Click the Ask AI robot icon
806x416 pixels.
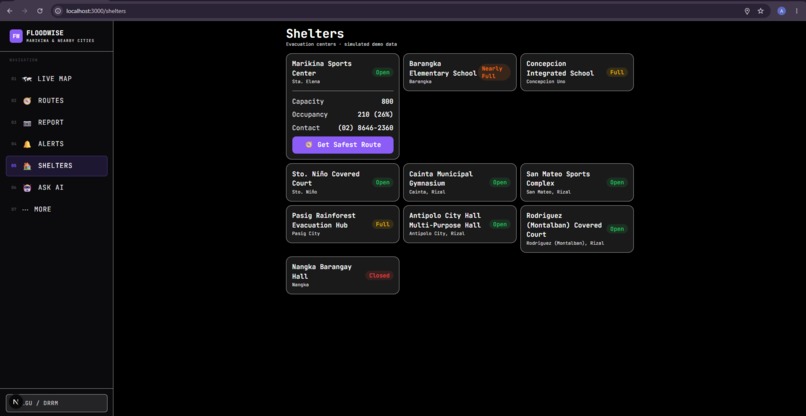(x=27, y=188)
